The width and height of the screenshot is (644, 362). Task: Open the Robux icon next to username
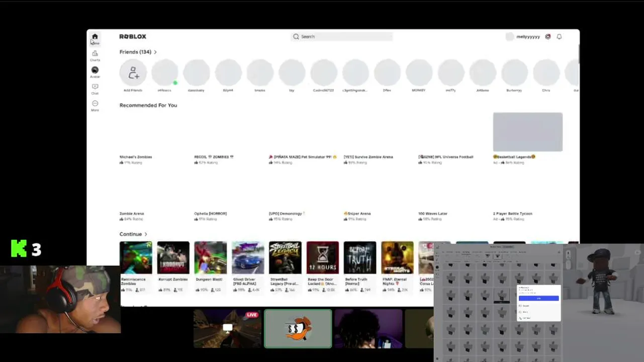click(548, 37)
